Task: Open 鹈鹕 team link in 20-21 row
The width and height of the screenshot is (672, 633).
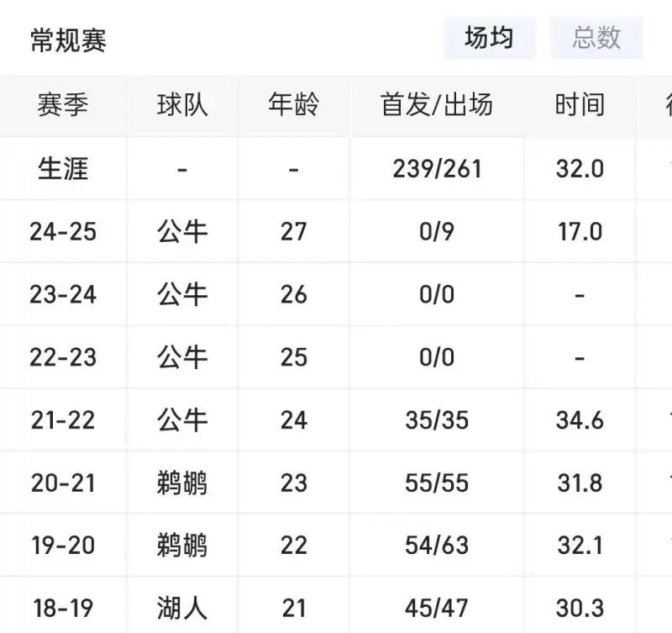Action: pos(182,483)
